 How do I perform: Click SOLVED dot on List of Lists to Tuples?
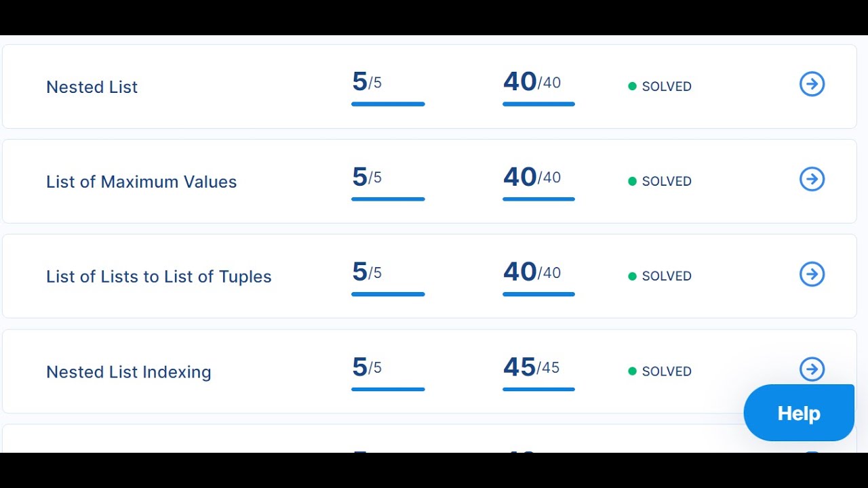click(632, 276)
